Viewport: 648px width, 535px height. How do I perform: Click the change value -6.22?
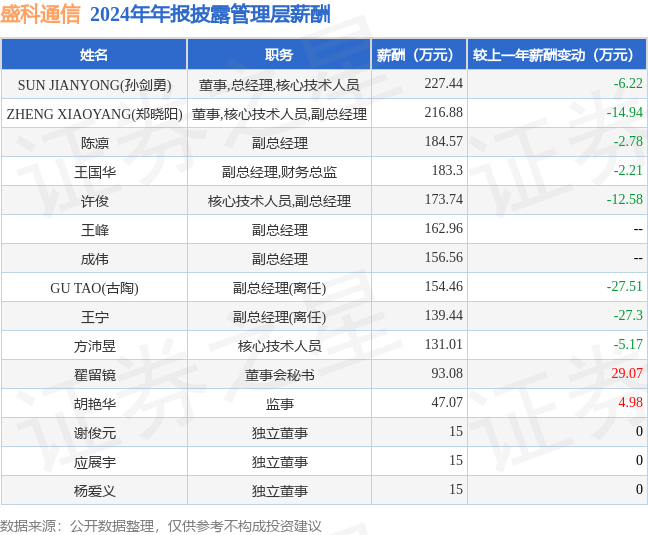coord(628,83)
